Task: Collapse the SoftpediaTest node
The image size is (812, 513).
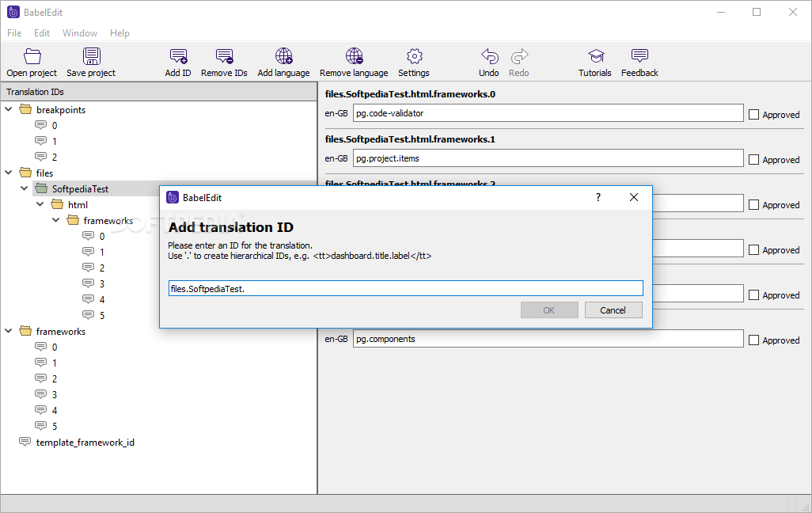Action: pyautogui.click(x=25, y=188)
